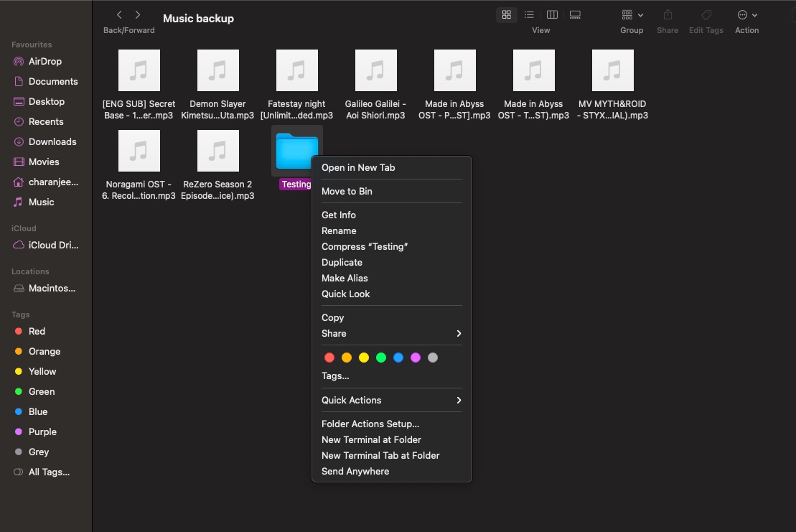Open the Group dropdown in the toolbar

click(630, 14)
